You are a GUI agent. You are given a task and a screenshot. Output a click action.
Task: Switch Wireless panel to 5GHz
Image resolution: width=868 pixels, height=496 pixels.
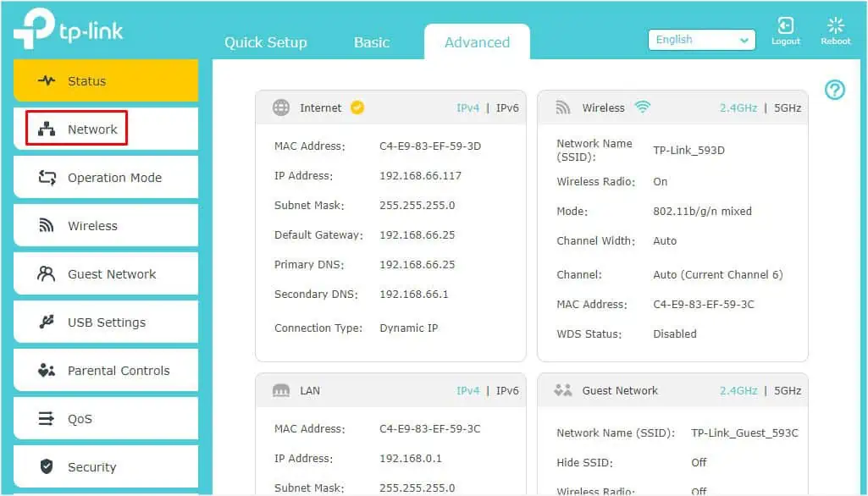tap(787, 108)
